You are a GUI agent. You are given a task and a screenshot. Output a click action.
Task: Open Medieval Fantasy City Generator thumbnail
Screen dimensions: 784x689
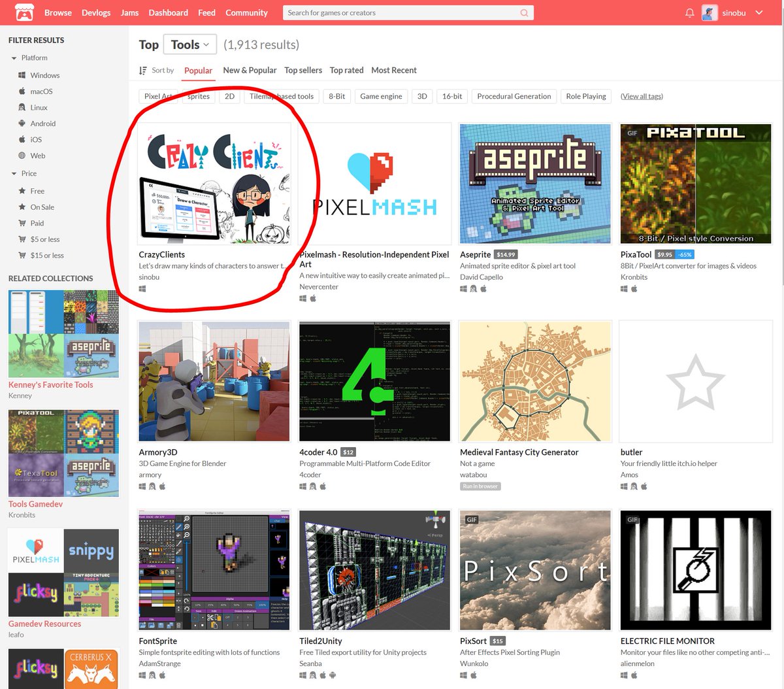click(x=535, y=381)
